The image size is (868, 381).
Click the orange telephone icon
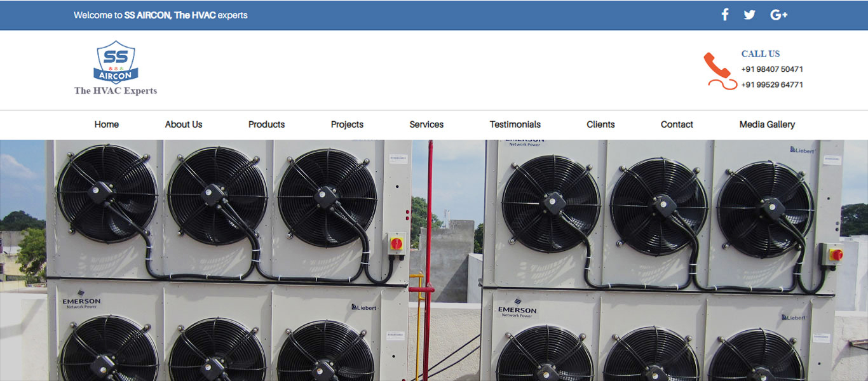tap(720, 70)
